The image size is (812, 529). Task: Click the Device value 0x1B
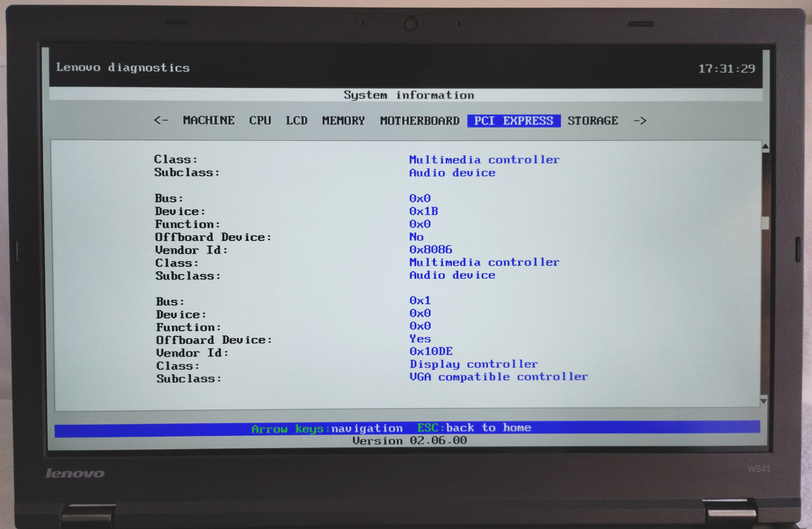click(x=424, y=211)
